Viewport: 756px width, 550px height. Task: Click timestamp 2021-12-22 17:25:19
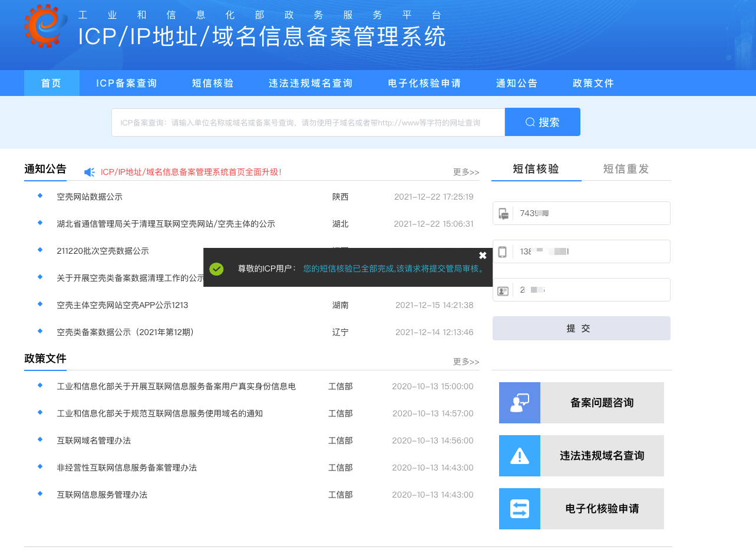point(434,197)
